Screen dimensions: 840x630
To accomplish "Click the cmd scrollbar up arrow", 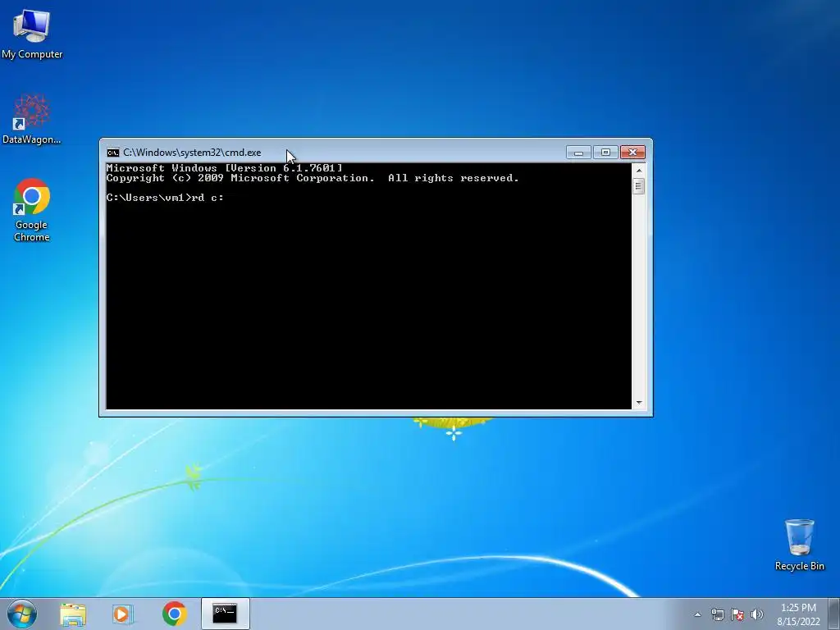I will [638, 171].
